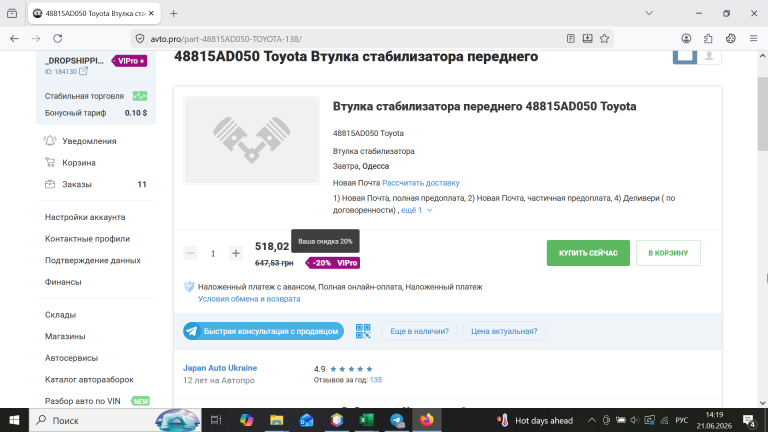Close the 48815AD050 Toyota tab
Viewport: 768px width, 432px height.
click(151, 13)
